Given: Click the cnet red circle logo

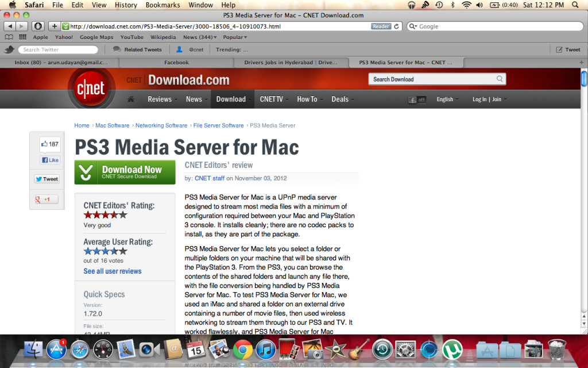Looking at the screenshot, I should click(x=91, y=89).
